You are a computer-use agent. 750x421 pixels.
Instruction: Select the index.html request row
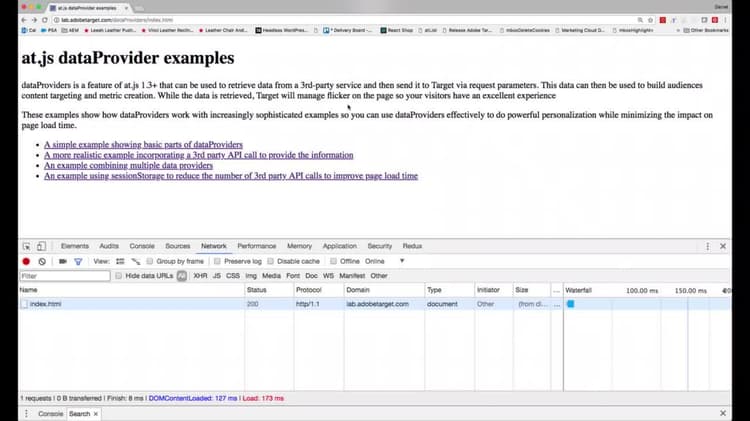[x=375, y=304]
